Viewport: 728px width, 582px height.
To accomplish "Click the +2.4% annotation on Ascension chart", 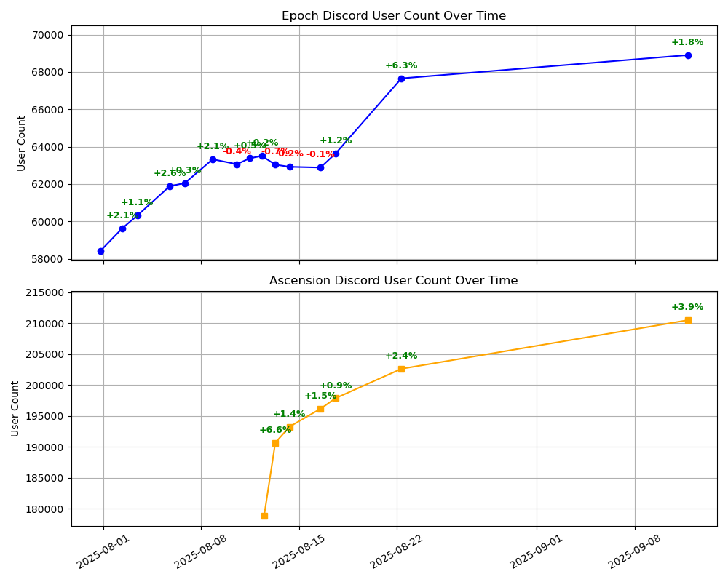I will pos(401,356).
